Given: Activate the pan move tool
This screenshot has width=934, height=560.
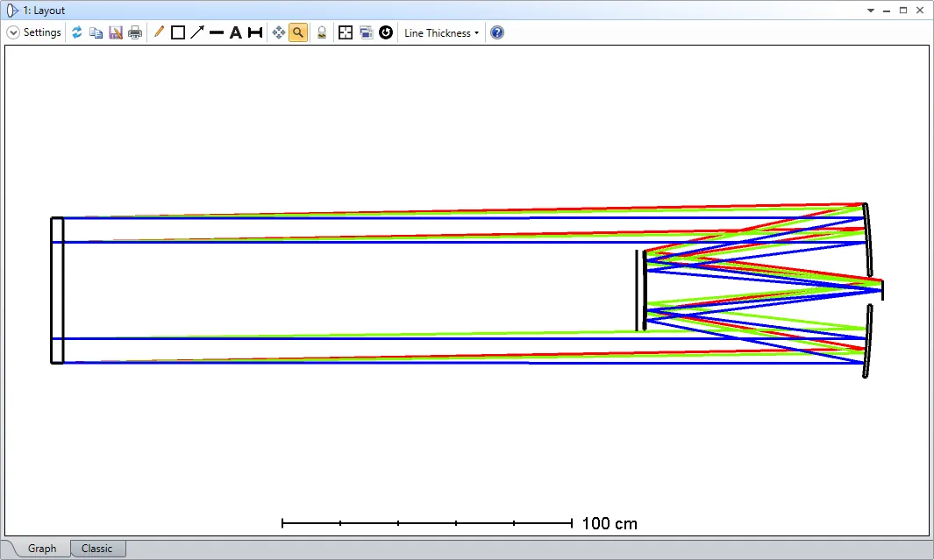Looking at the screenshot, I should pyautogui.click(x=279, y=32).
